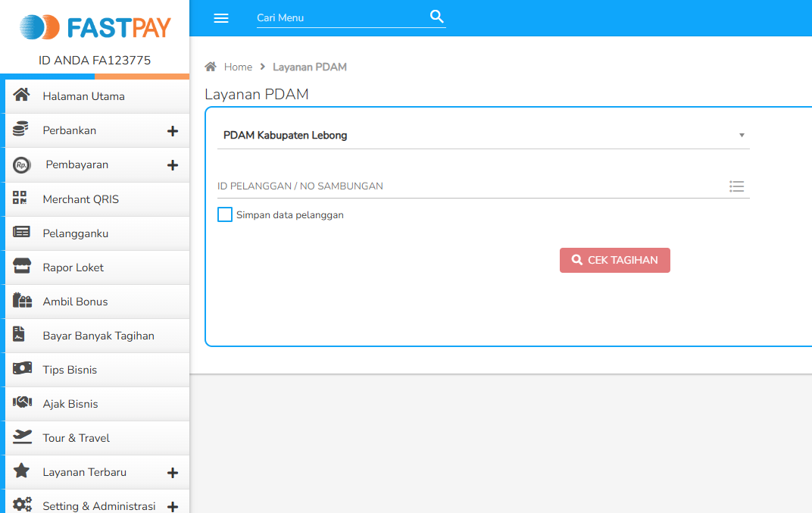Image resolution: width=812 pixels, height=513 pixels.
Task: Click the search magnifier icon
Action: [x=436, y=16]
